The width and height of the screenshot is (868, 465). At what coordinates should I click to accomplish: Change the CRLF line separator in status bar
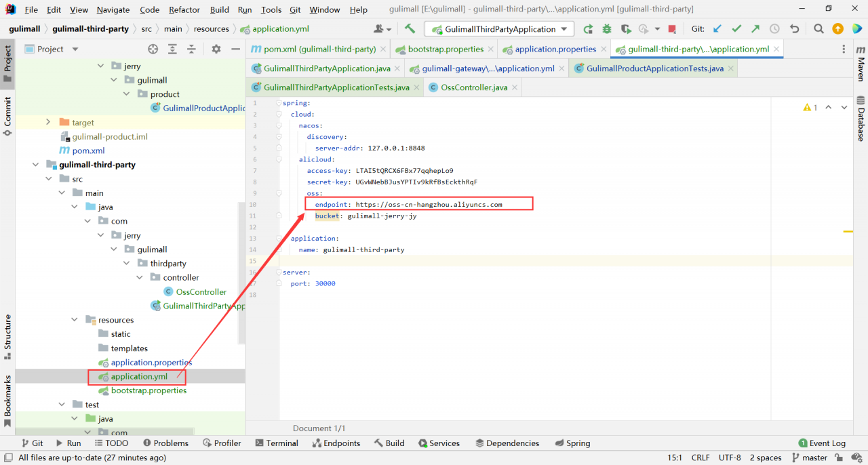click(701, 458)
